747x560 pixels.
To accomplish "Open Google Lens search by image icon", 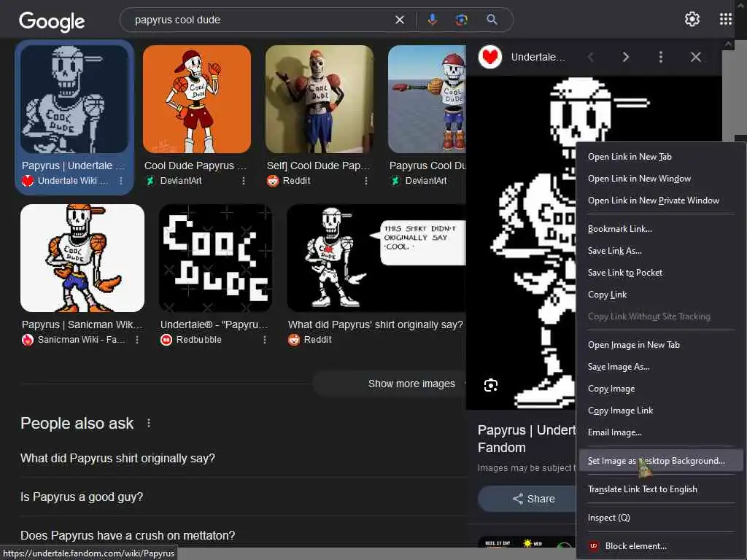I will point(461,20).
